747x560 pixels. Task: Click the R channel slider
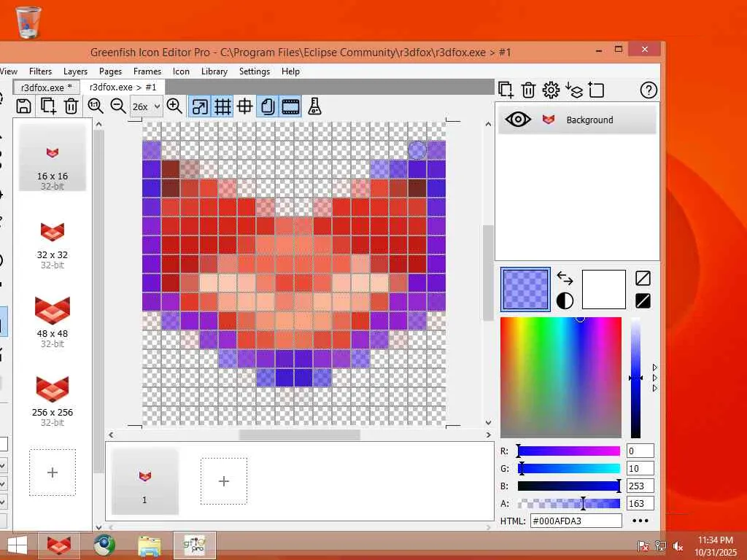tap(569, 451)
